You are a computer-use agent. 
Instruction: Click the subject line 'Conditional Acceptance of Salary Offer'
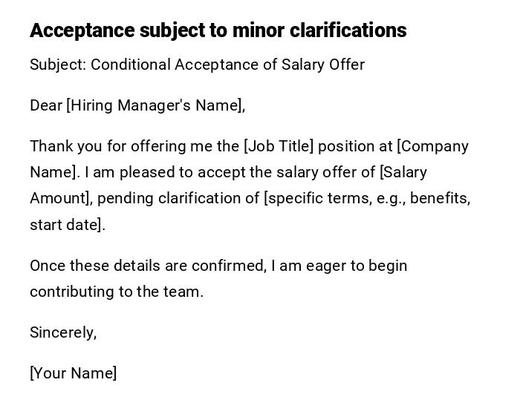click(227, 65)
